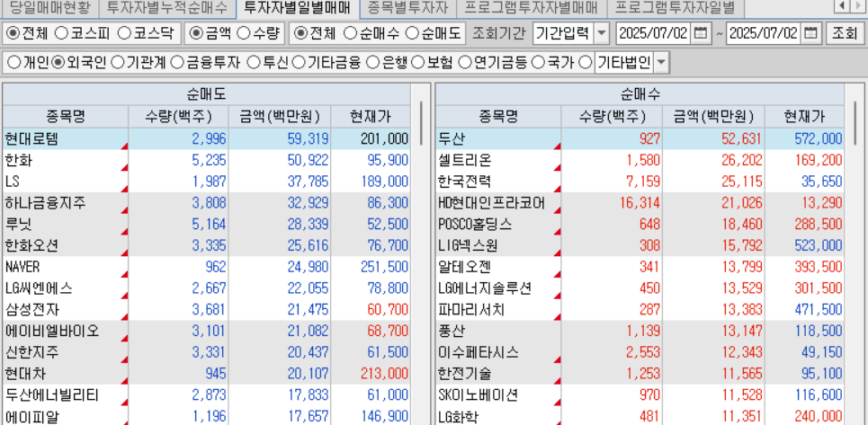This screenshot has height=425, width=868.
Task: Select the 하나금융지주 row
Action: 207,203
